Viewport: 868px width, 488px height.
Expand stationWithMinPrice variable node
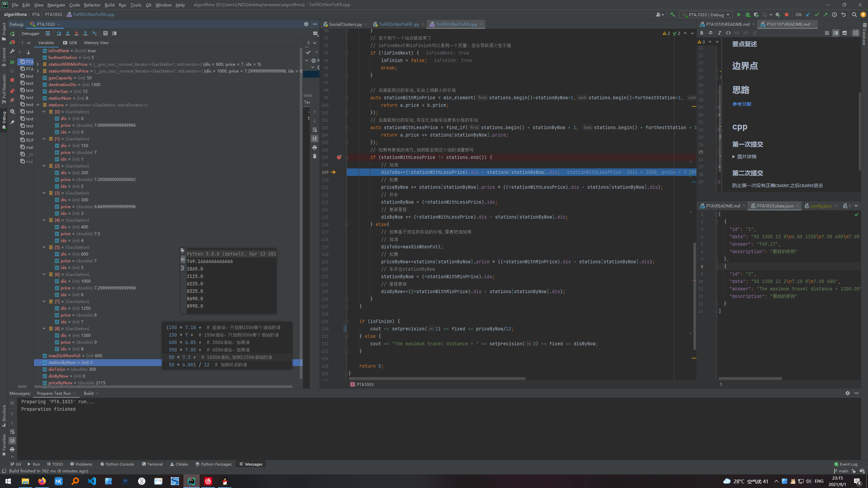point(38,64)
